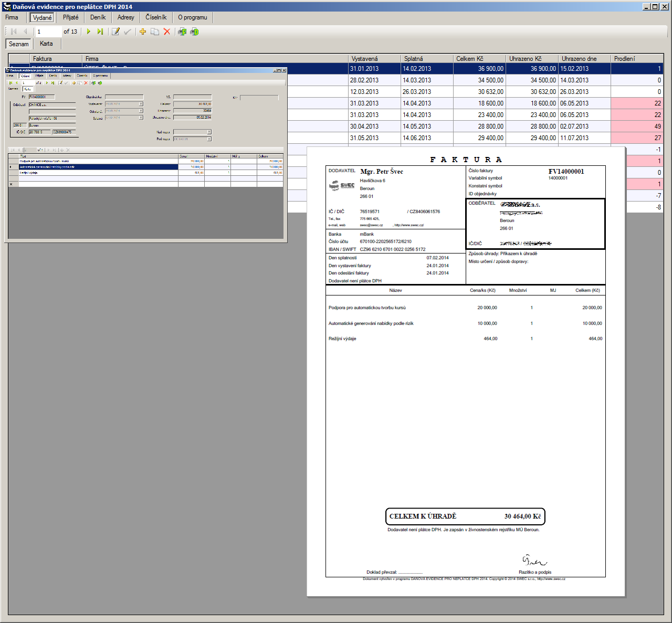
Task: Delete the record with red X icon
Action: coord(167,31)
